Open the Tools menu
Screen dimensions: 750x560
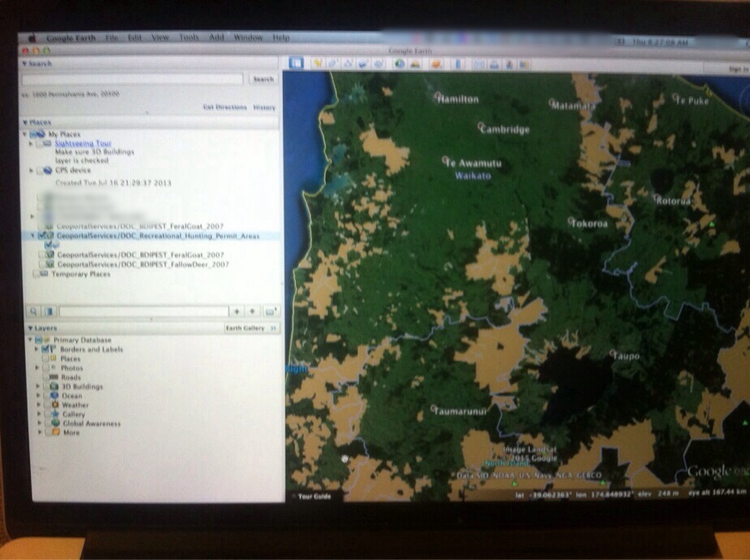click(x=189, y=37)
